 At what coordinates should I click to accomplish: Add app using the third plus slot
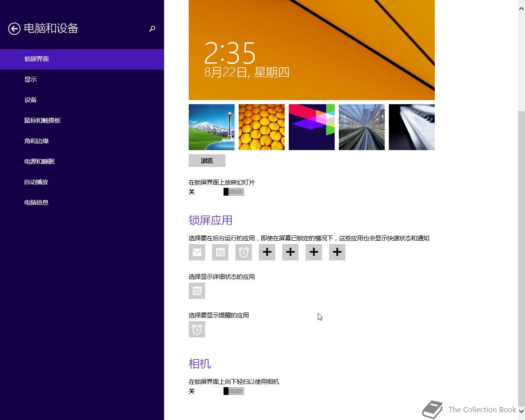click(x=314, y=252)
